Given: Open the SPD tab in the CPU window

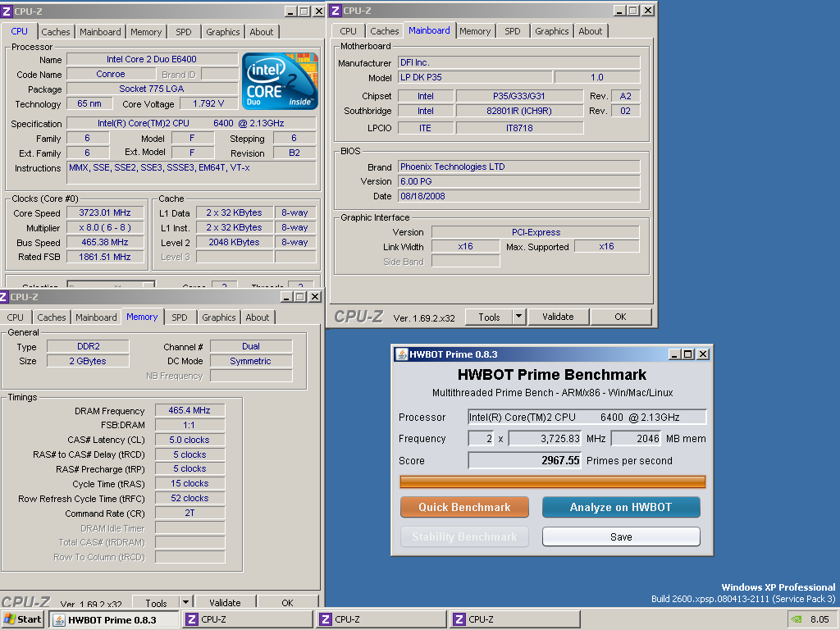Looking at the screenshot, I should click(x=183, y=32).
